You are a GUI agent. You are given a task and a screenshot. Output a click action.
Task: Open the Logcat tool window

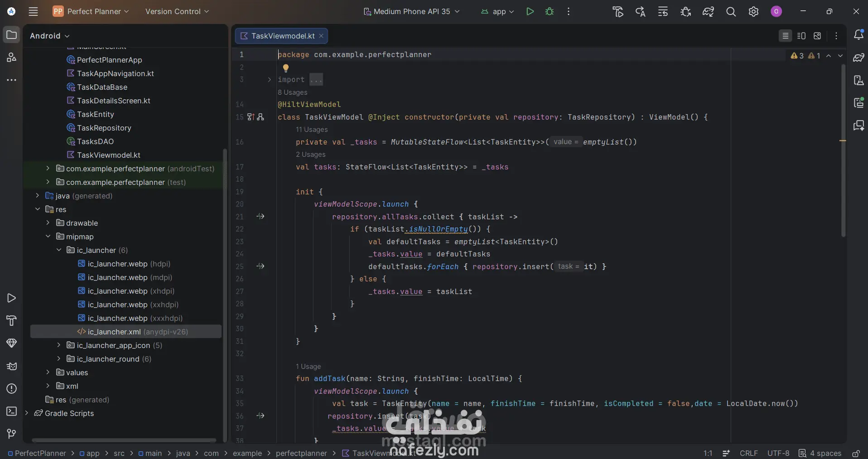12,366
